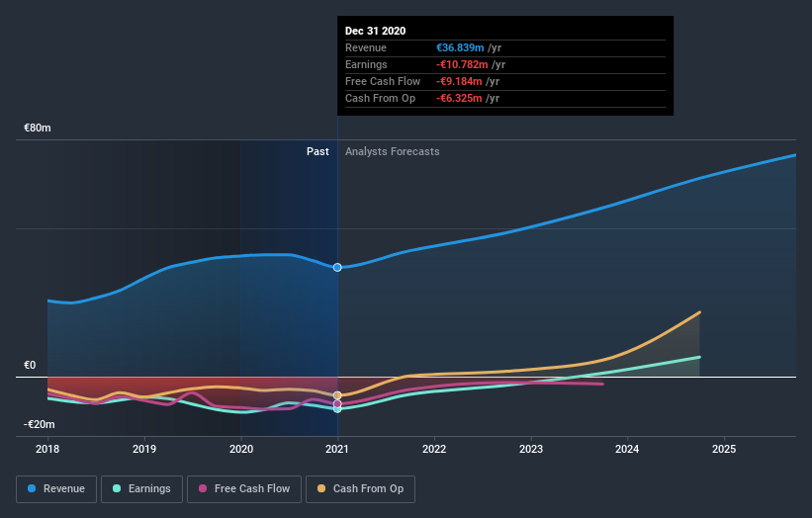Screen dimensions: 812x518
Task: Click the -€10.782m earnings value in tooltip
Action: click(x=462, y=64)
